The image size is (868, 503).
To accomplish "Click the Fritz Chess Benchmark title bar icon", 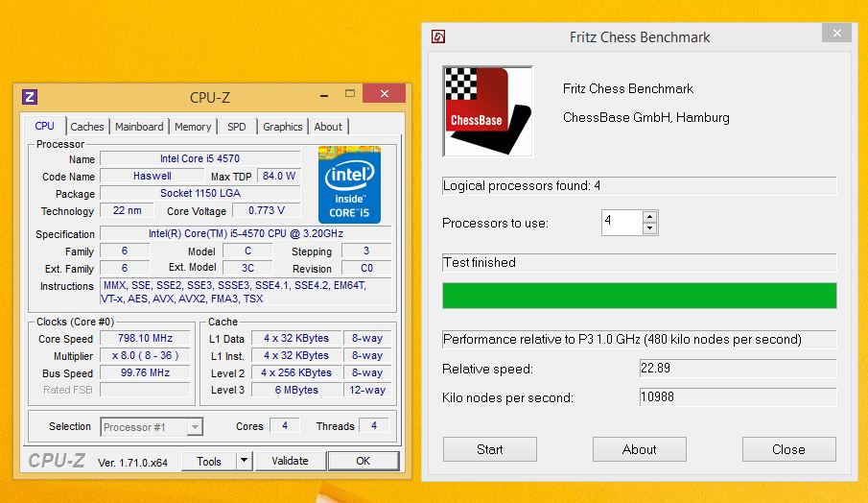I will [438, 37].
